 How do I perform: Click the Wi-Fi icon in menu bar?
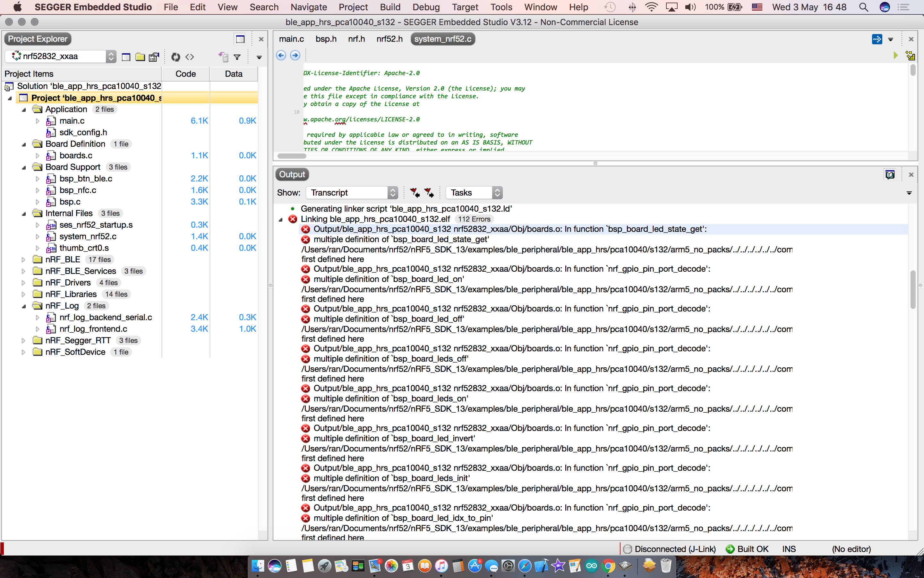pyautogui.click(x=651, y=7)
